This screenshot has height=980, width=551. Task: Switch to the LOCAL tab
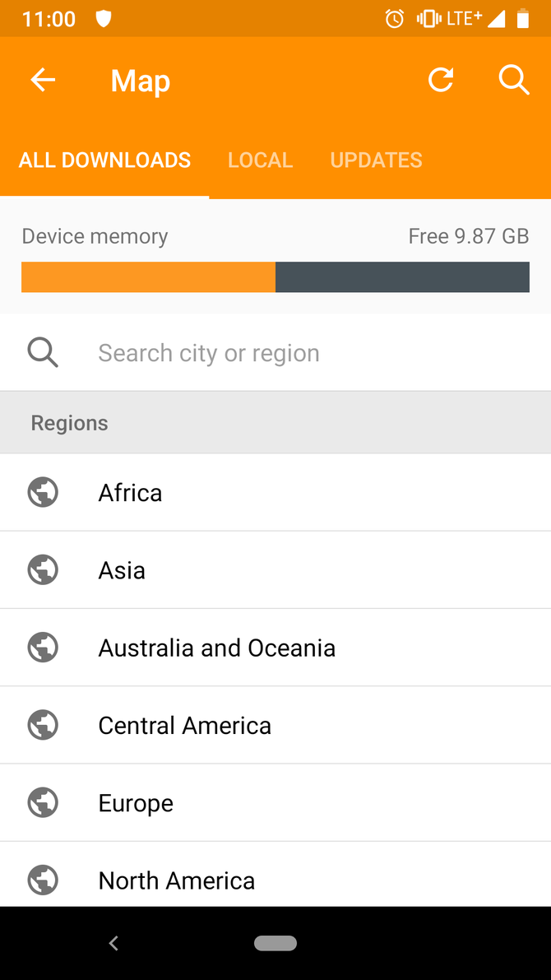(260, 160)
